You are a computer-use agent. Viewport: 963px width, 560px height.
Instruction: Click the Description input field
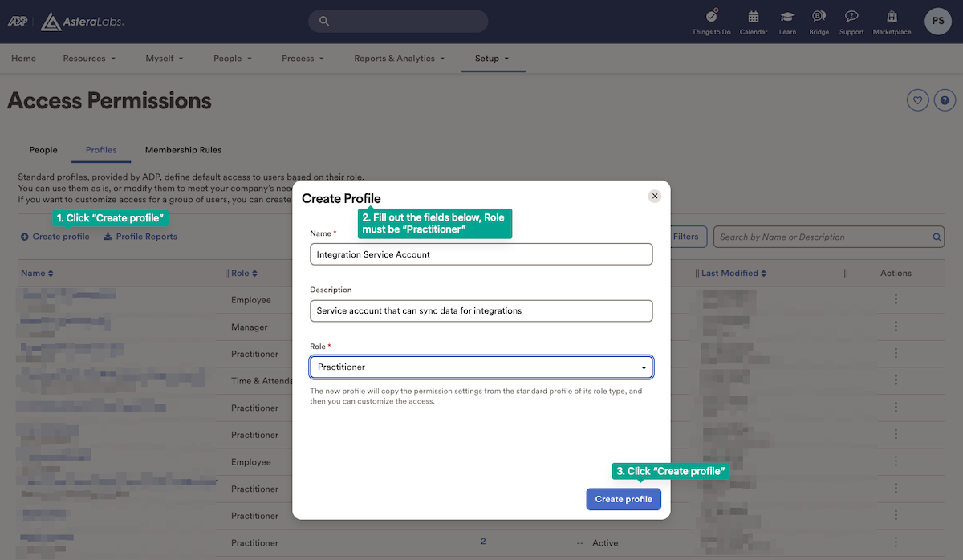pyautogui.click(x=481, y=310)
